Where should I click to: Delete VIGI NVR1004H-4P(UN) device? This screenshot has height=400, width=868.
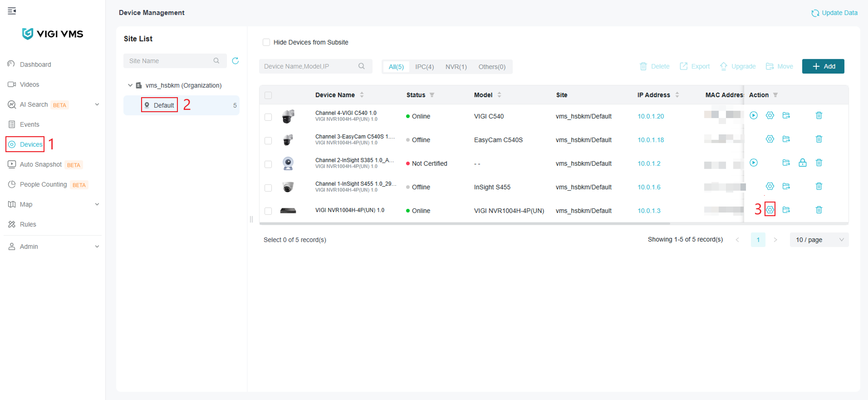(x=819, y=210)
